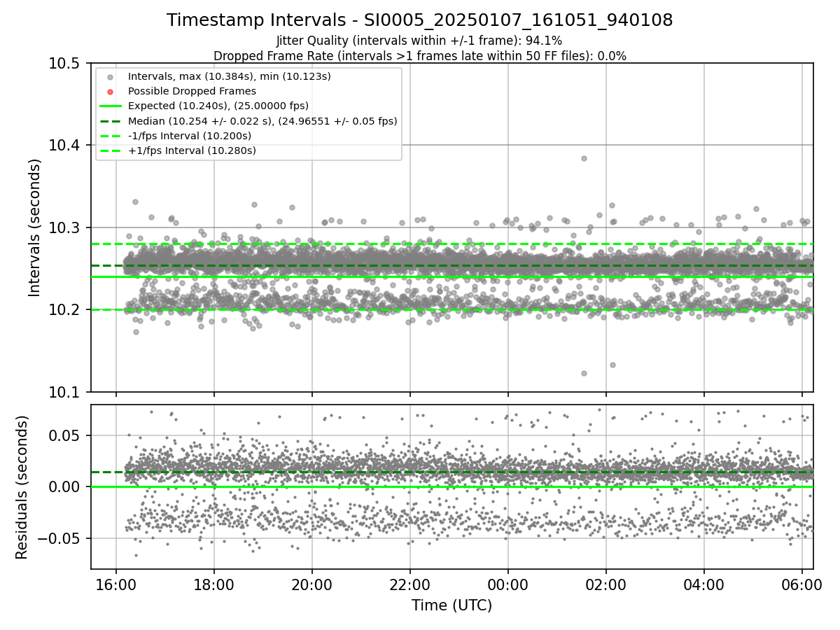
Task: Click the 'Time (UTC)' x-axis label
Action: pos(451,605)
